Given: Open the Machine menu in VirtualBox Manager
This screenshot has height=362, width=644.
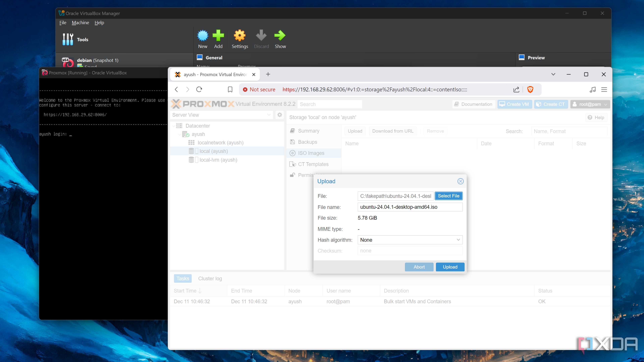Looking at the screenshot, I should (80, 22).
